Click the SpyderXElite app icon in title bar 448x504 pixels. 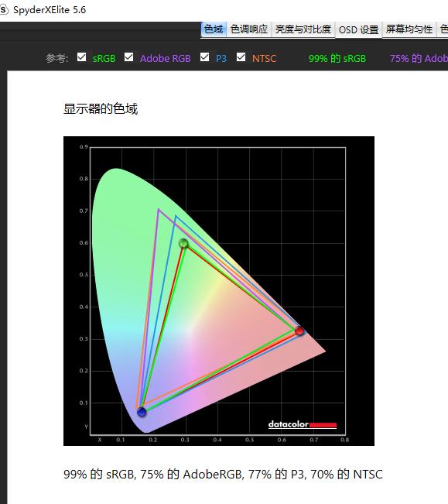pos(4,9)
